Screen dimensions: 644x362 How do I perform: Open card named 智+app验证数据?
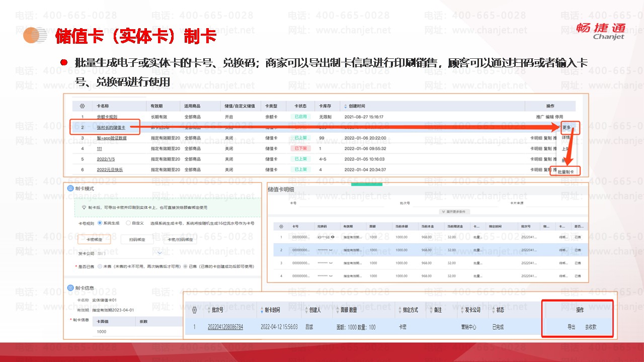[x=112, y=138]
